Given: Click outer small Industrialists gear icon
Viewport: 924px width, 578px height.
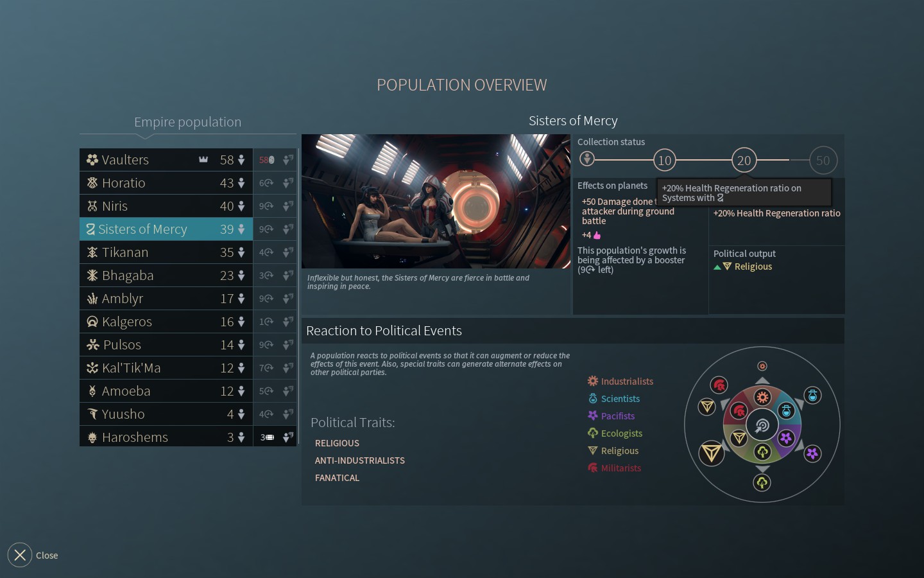Looking at the screenshot, I should coord(762,366).
